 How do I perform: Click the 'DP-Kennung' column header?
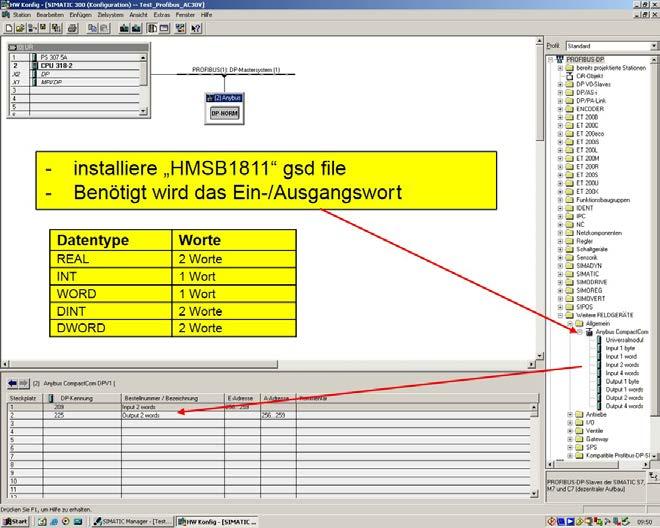pos(82,398)
